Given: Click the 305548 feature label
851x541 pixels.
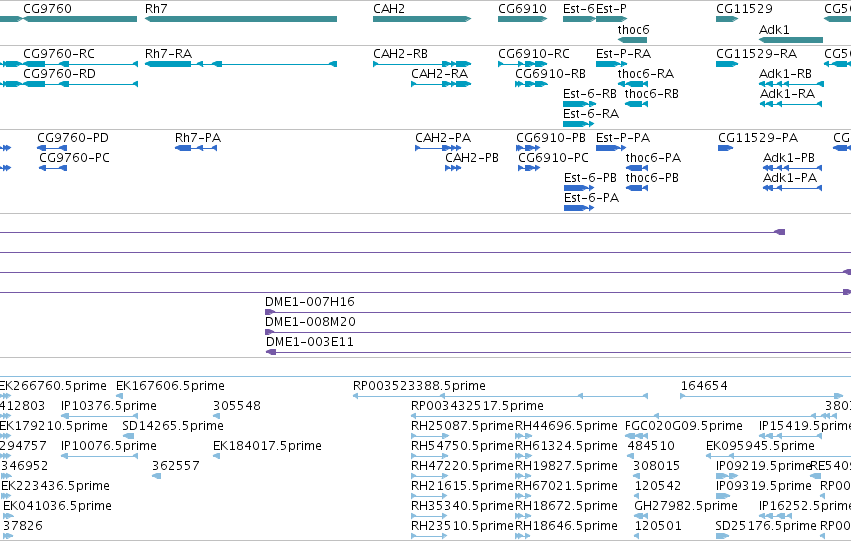Looking at the screenshot, I should [237, 405].
